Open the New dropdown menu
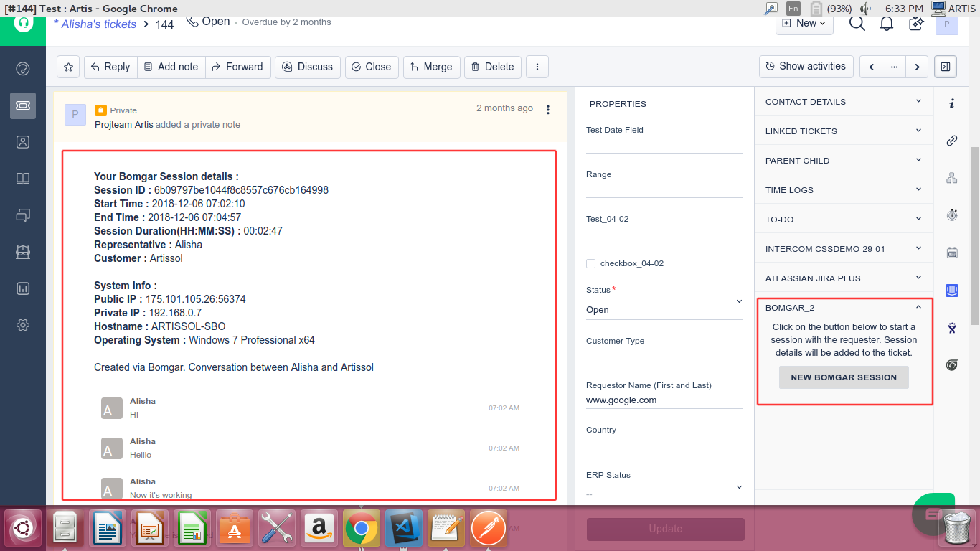980x551 pixels. (x=804, y=23)
